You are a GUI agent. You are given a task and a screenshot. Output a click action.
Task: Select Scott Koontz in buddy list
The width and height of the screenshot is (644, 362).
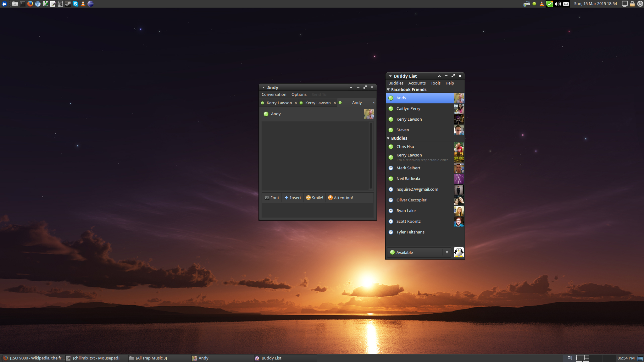coord(425,222)
